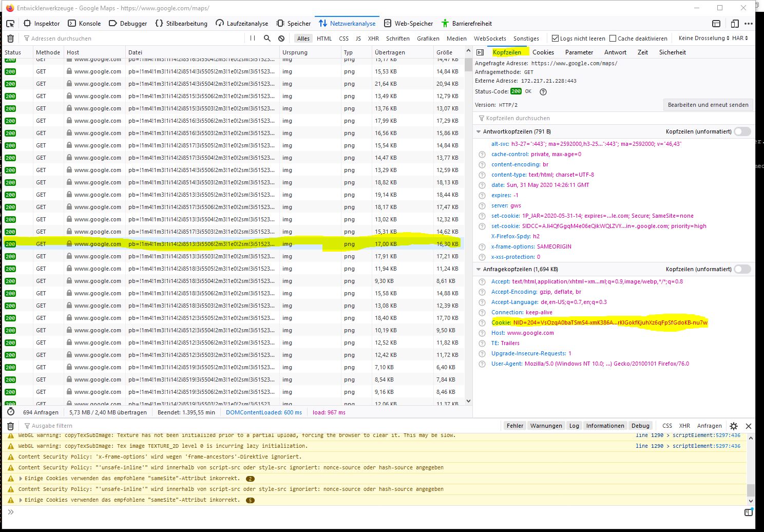Open the Keine Drosselung dropdown
Screen dimensions: 764x532
click(704, 38)
